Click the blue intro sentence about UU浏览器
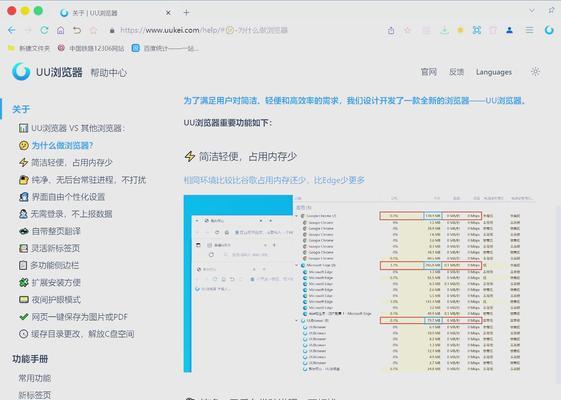 (x=355, y=101)
